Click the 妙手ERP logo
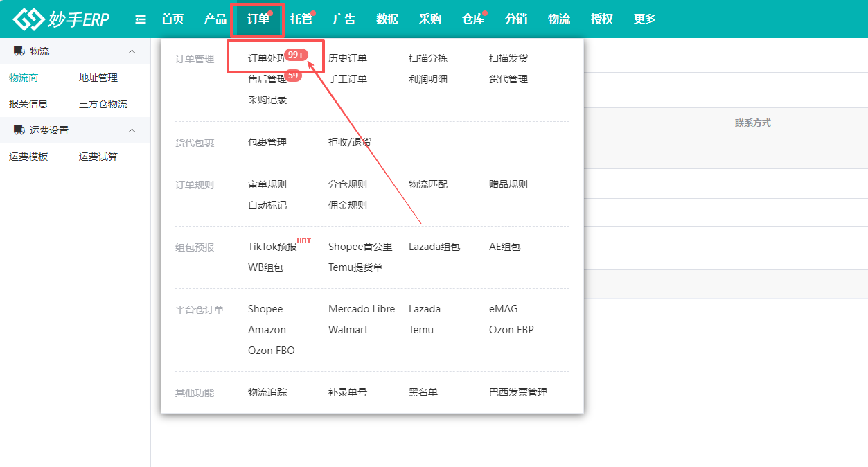Viewport: 868px width, 467px height. coord(61,19)
